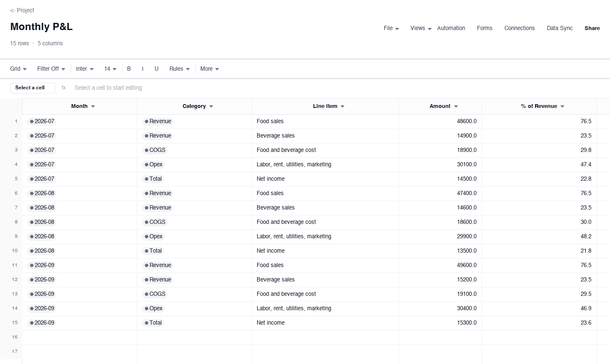Open the Category column dropdown arrow
The width and height of the screenshot is (610, 364).
tap(211, 106)
